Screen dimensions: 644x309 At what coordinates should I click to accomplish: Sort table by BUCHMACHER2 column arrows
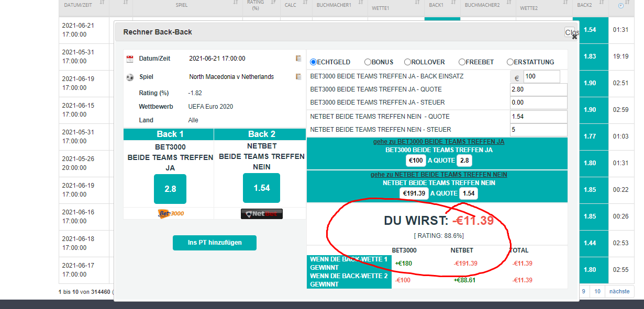509,3
